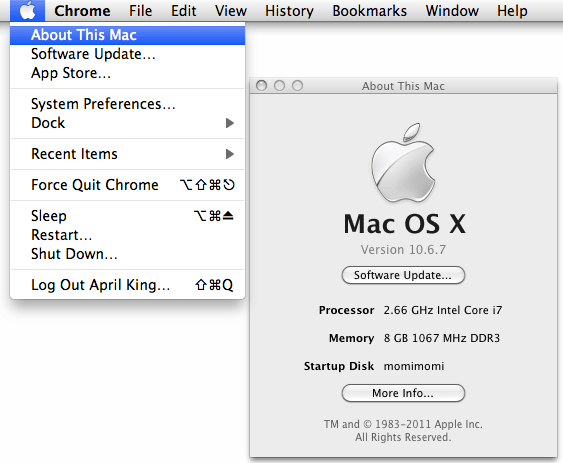This screenshot has width=563, height=463.
Task: Click the Memory label
Action: 352,338
